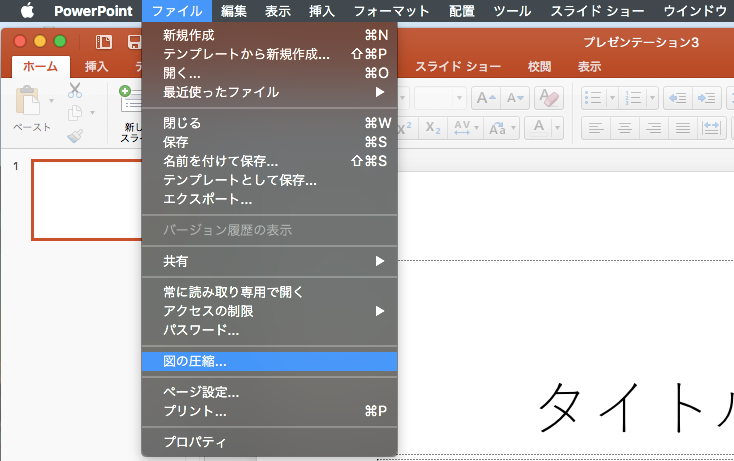
Task: Click the Save floppy disk icon
Action: (134, 42)
